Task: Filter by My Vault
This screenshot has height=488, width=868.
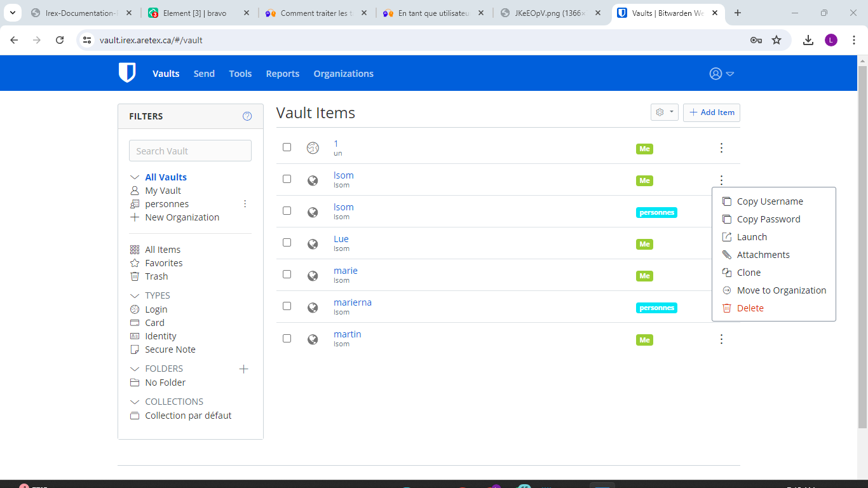Action: coord(163,191)
